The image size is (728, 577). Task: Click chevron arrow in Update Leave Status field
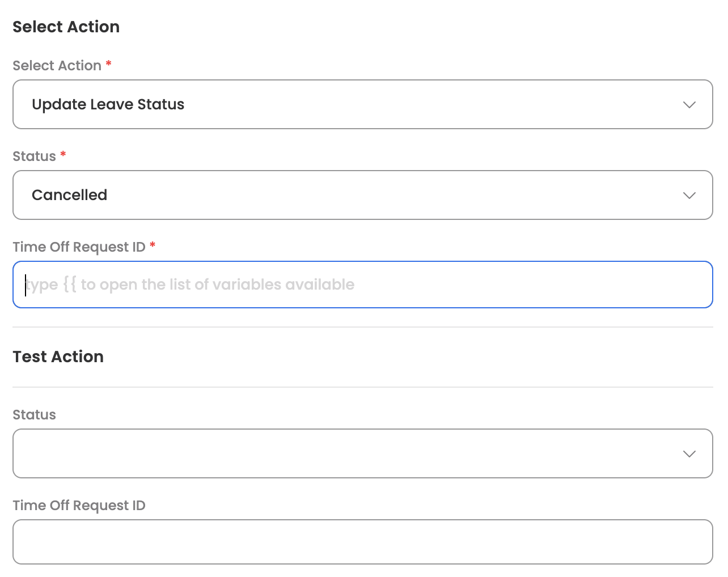[x=689, y=105]
